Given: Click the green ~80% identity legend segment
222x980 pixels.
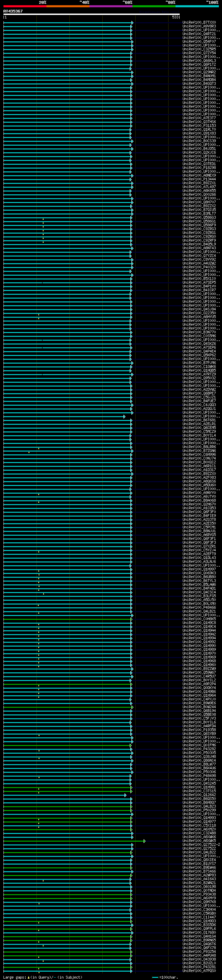Looking at the screenshot, I should [154, 6].
